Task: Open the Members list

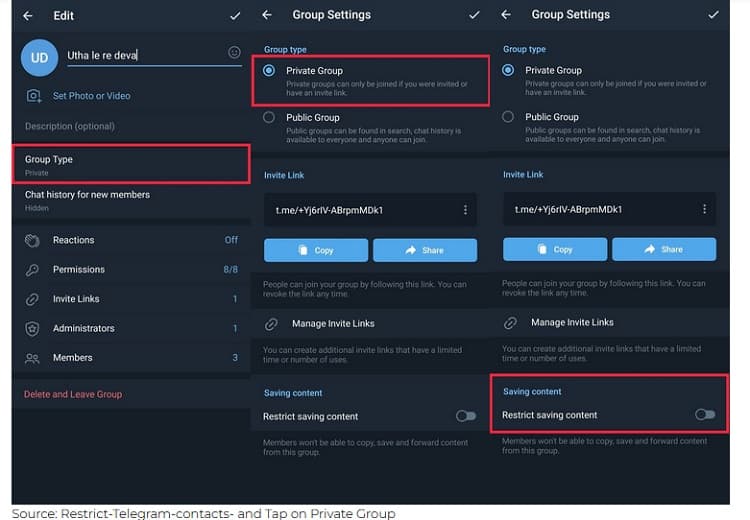Action: pyautogui.click(x=130, y=357)
